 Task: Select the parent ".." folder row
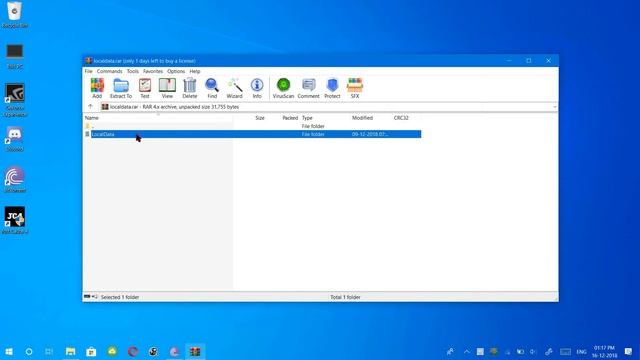253,126
